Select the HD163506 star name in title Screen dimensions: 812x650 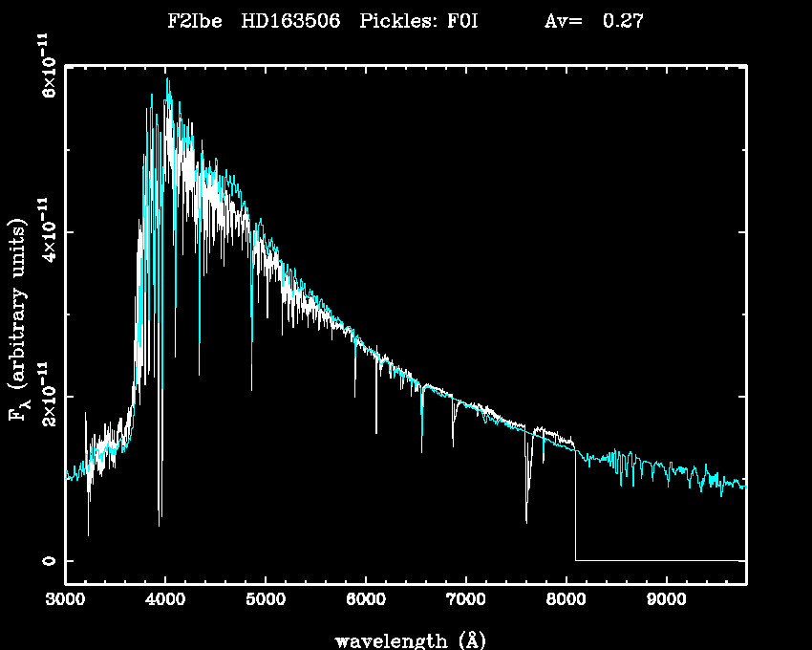pos(290,21)
